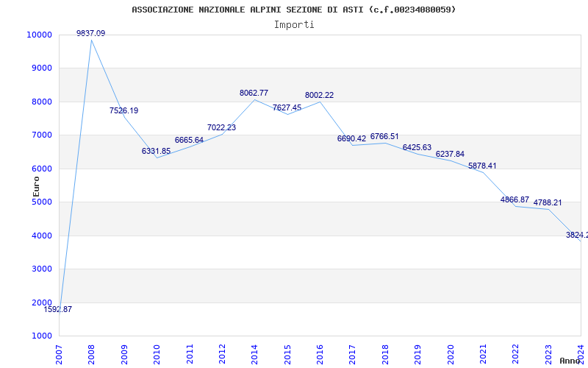The width and height of the screenshot is (588, 368).
Task: Select the 1592.87 data label
Action: pos(58,310)
